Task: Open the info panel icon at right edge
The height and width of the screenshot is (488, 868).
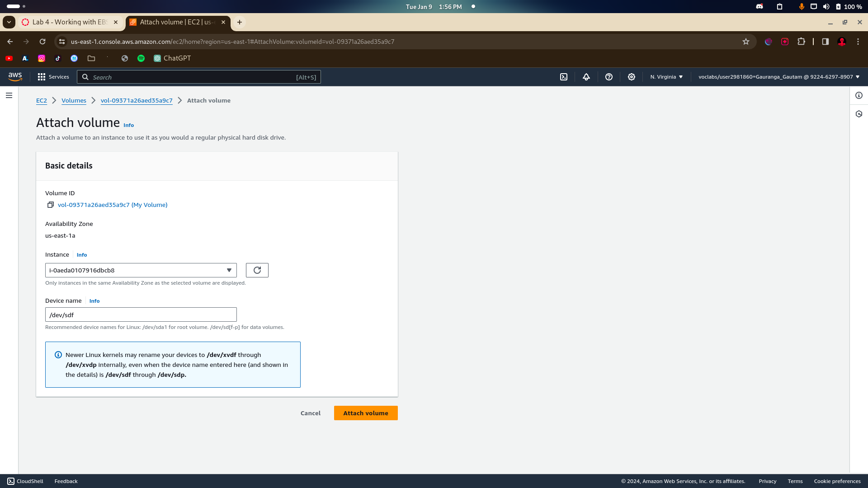Action: click(x=859, y=95)
